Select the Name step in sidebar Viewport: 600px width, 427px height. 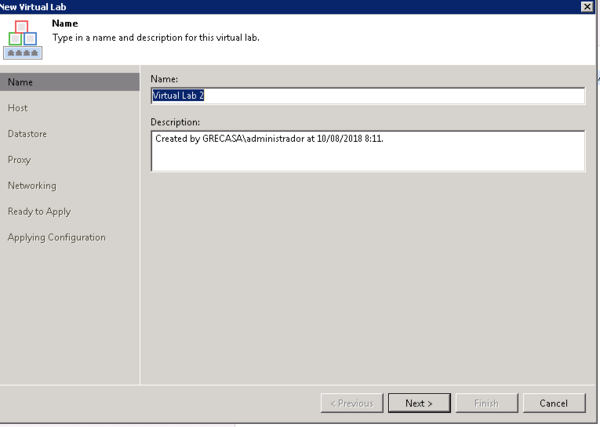(20, 82)
